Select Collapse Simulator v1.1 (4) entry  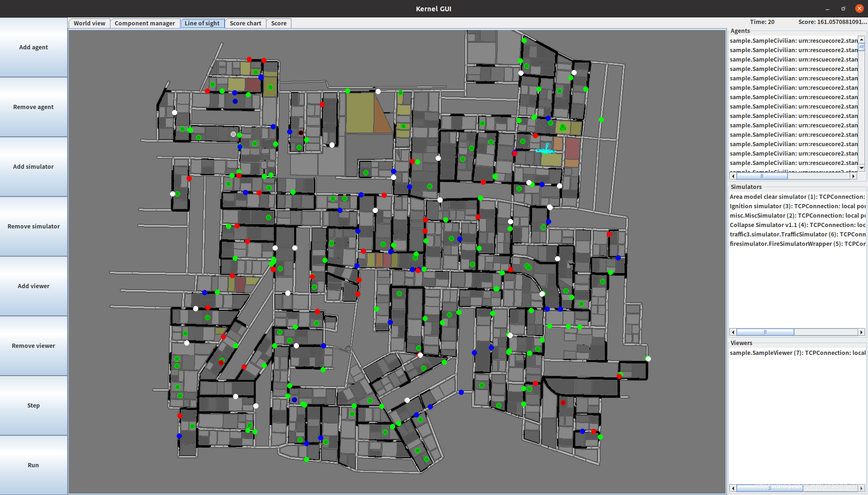point(797,225)
